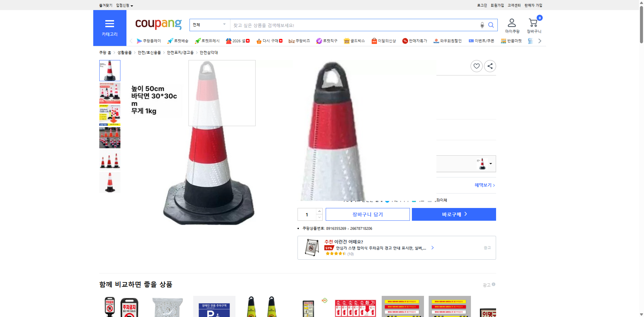The width and height of the screenshot is (644, 317).
Task: Click the share icon
Action: pyautogui.click(x=490, y=66)
